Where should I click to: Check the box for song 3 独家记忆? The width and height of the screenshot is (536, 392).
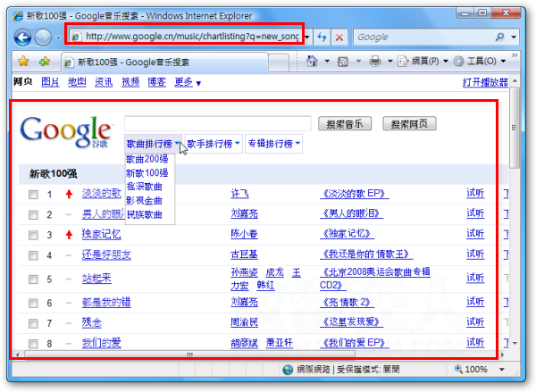[33, 235]
